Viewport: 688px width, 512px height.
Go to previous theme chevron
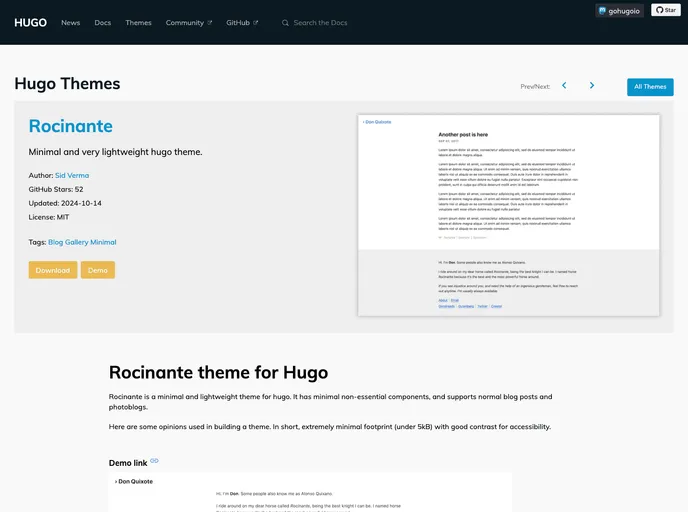pyautogui.click(x=564, y=86)
